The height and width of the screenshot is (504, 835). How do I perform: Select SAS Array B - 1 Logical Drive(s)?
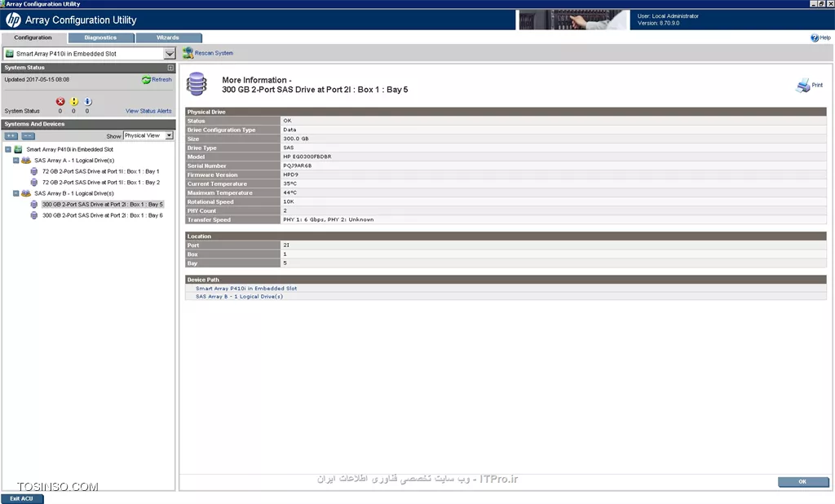(x=74, y=193)
